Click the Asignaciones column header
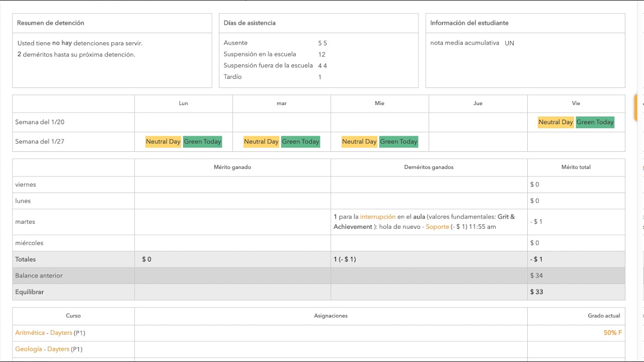The image size is (644, 362). [x=331, y=316]
